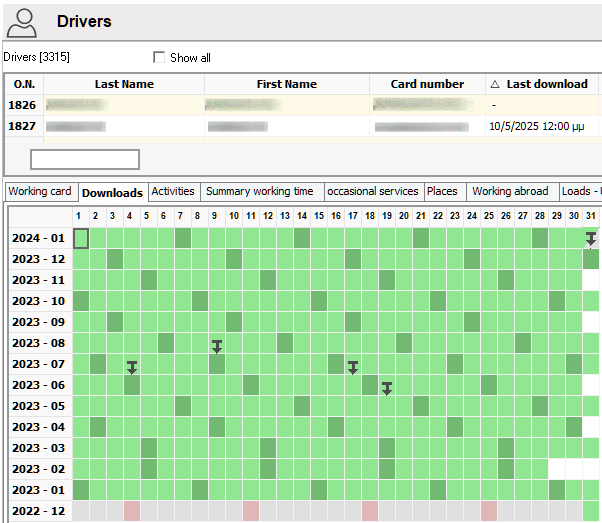
Task: Click dark green cell 2023-05 day 14
Action: pos(302,406)
